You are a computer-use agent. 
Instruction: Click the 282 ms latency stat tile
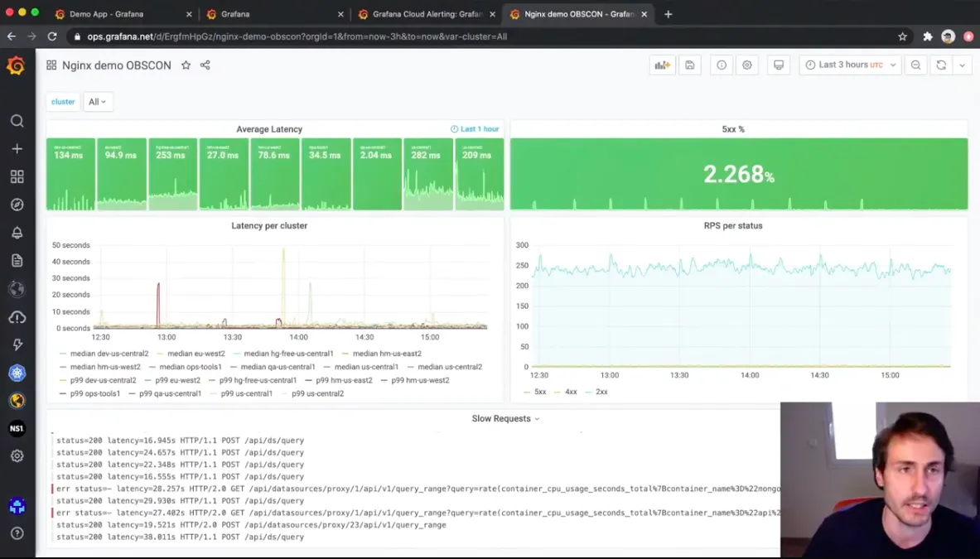click(428, 174)
